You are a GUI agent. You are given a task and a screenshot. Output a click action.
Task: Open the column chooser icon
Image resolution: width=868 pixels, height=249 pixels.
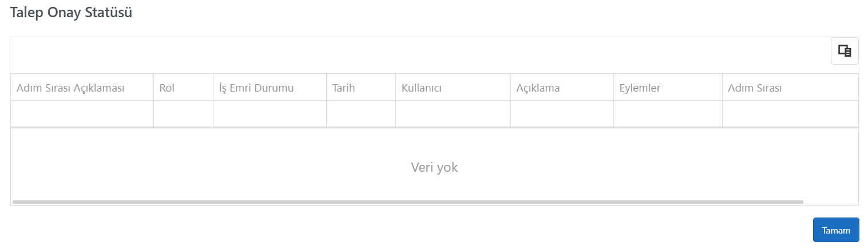click(845, 51)
